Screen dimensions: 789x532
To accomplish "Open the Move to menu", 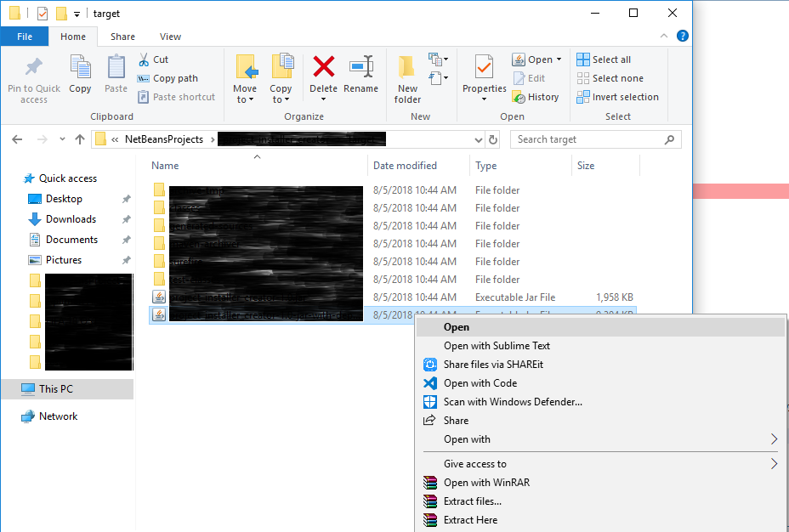I will pyautogui.click(x=245, y=79).
